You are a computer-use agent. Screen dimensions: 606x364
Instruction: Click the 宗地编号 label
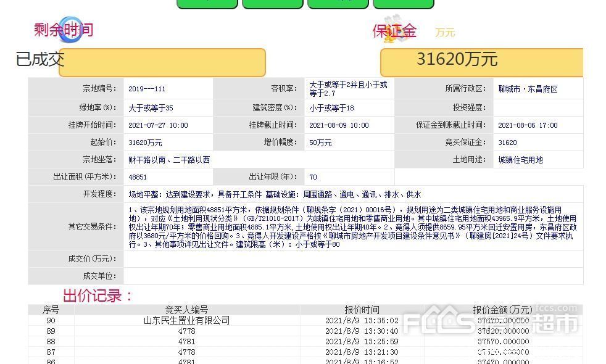pyautogui.click(x=99, y=88)
